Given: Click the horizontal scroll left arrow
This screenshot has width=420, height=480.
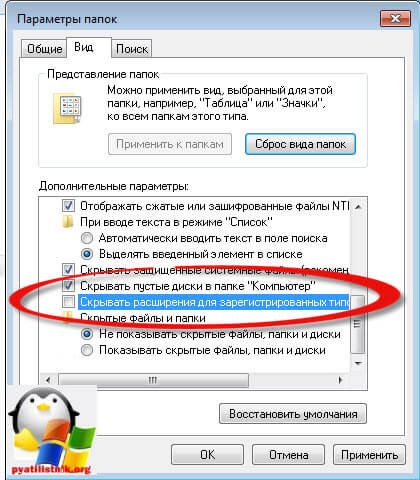Looking at the screenshot, I should click(x=49, y=380).
